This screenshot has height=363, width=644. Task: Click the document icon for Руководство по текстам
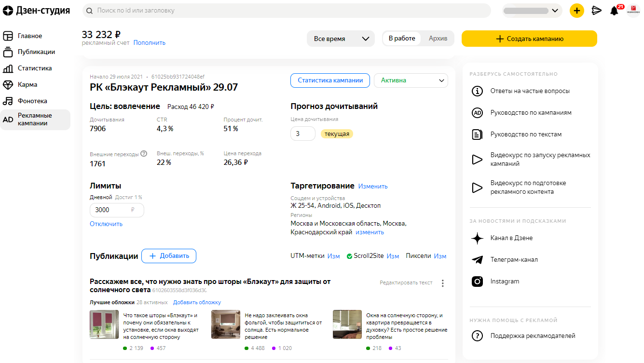coord(477,134)
